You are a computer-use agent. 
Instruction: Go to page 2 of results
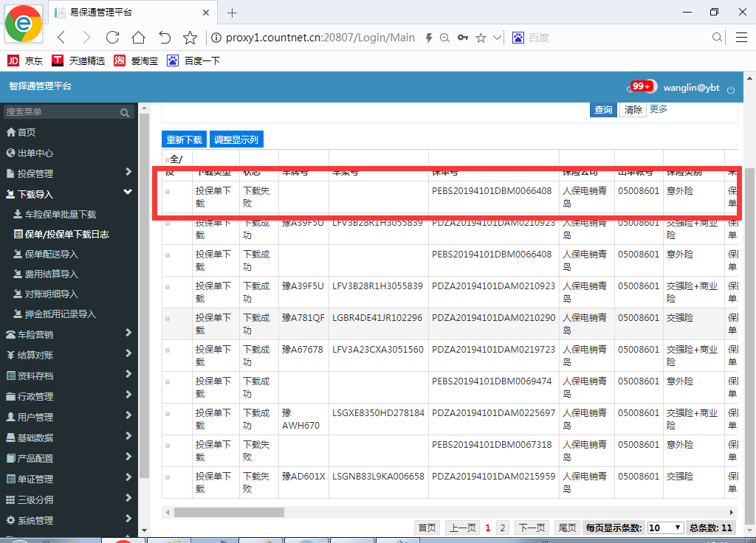click(x=503, y=528)
